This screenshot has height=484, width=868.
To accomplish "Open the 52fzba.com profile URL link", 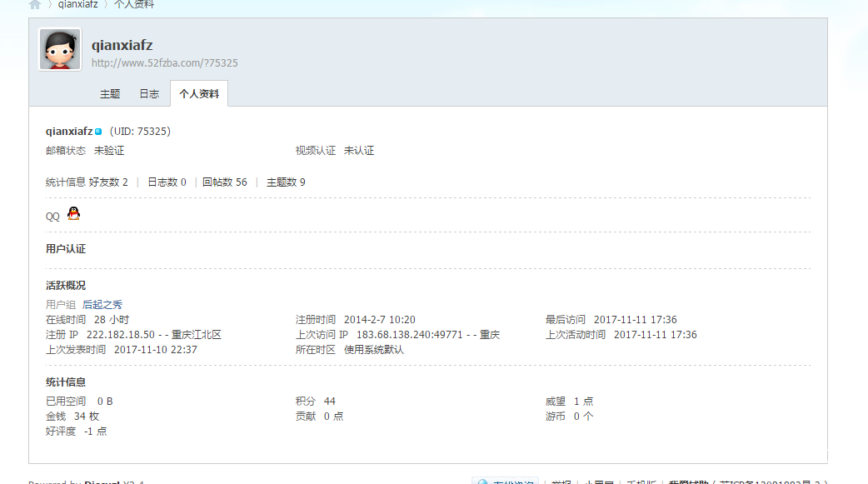I will [164, 62].
